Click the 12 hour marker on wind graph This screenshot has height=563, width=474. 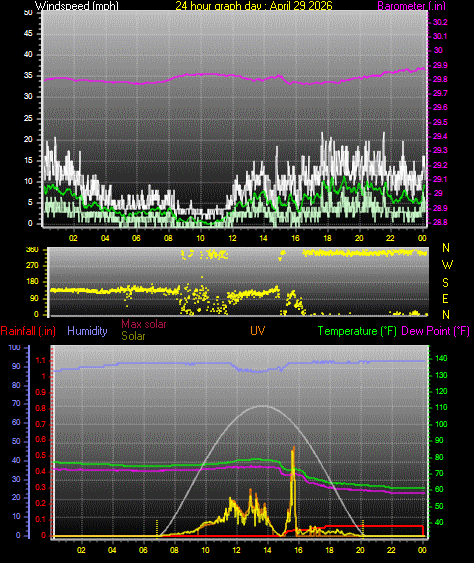pos(232,238)
